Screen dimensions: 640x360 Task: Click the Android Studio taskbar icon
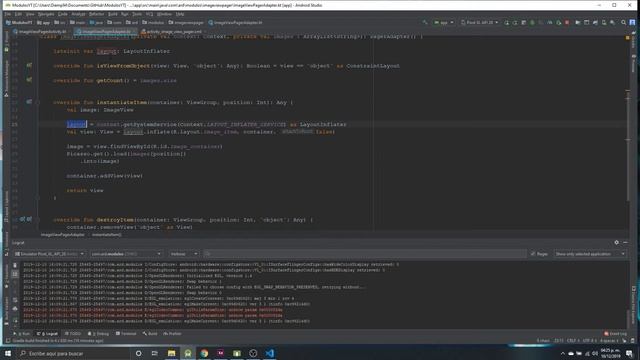click(188, 353)
